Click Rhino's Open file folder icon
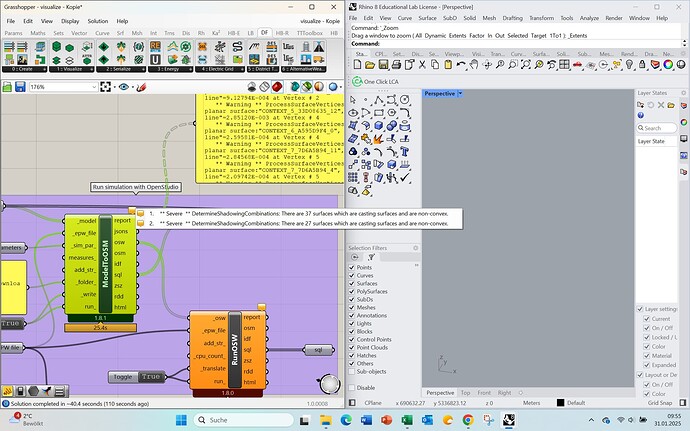Image resolution: width=690 pixels, height=431 pixels. coord(370,65)
